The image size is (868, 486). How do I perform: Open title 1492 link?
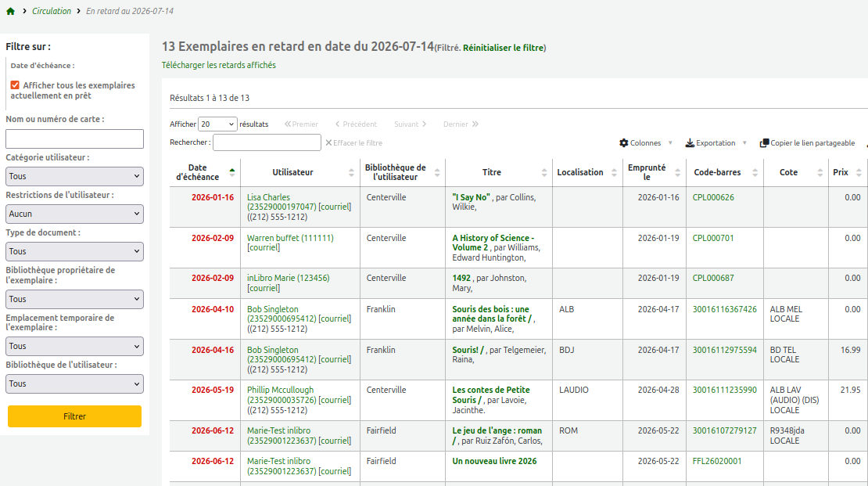click(461, 278)
